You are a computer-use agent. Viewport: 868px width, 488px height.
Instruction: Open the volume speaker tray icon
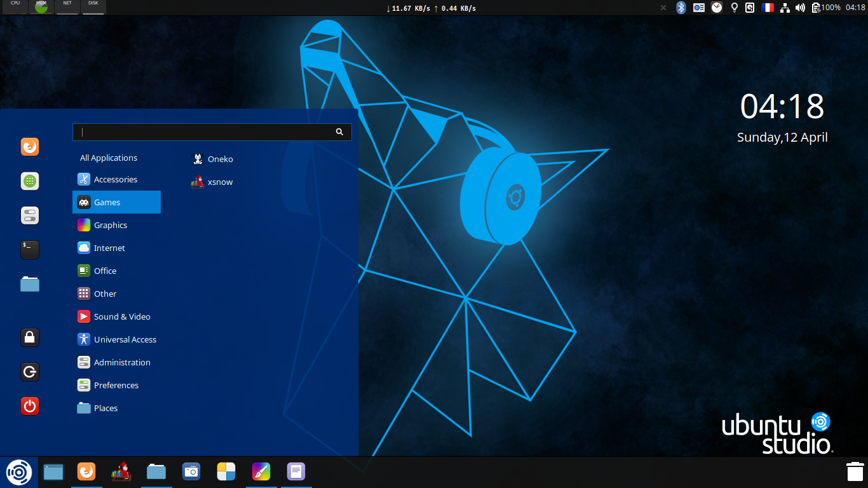800,8
